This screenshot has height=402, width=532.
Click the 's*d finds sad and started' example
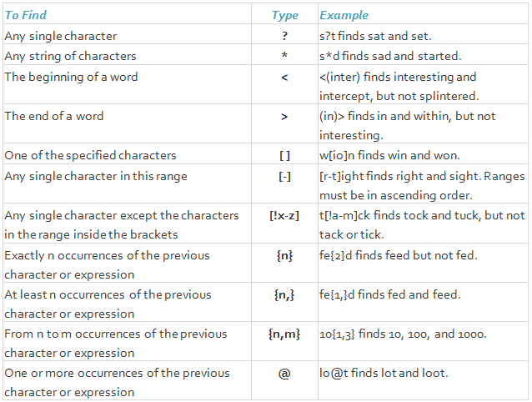pos(390,56)
